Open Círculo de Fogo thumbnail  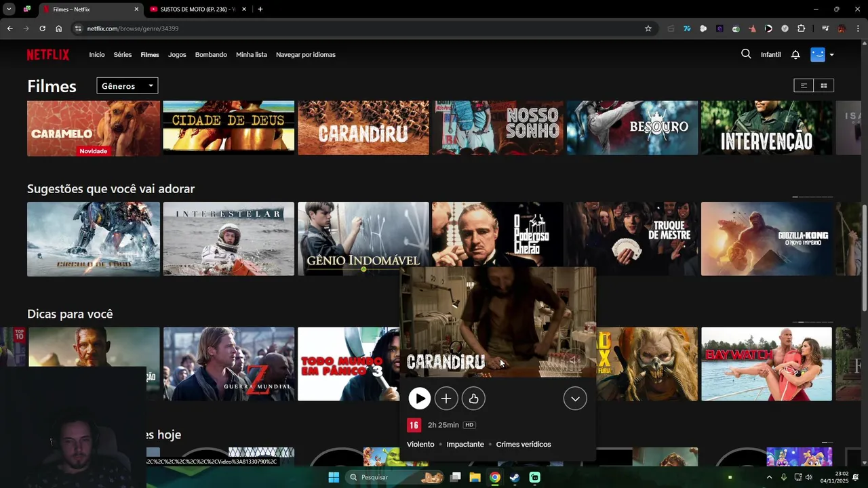pos(94,239)
